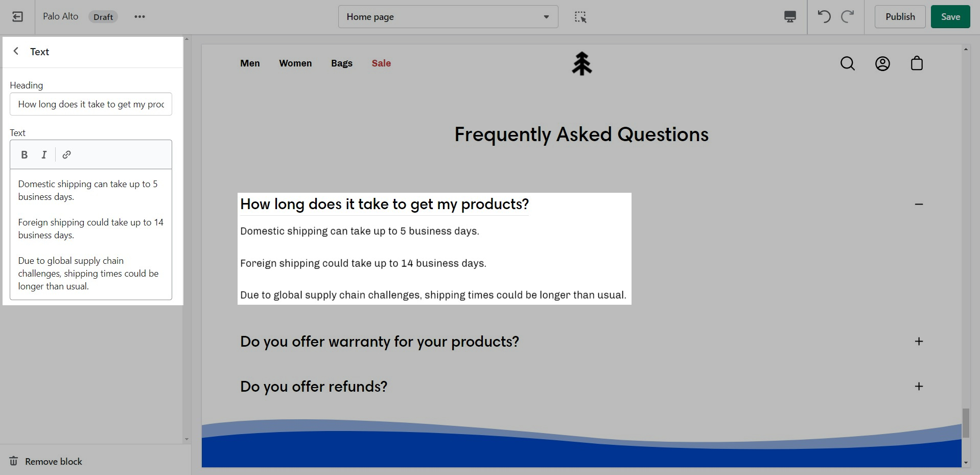Open the Home page template dropdown
This screenshot has height=475, width=980.
click(x=448, y=17)
